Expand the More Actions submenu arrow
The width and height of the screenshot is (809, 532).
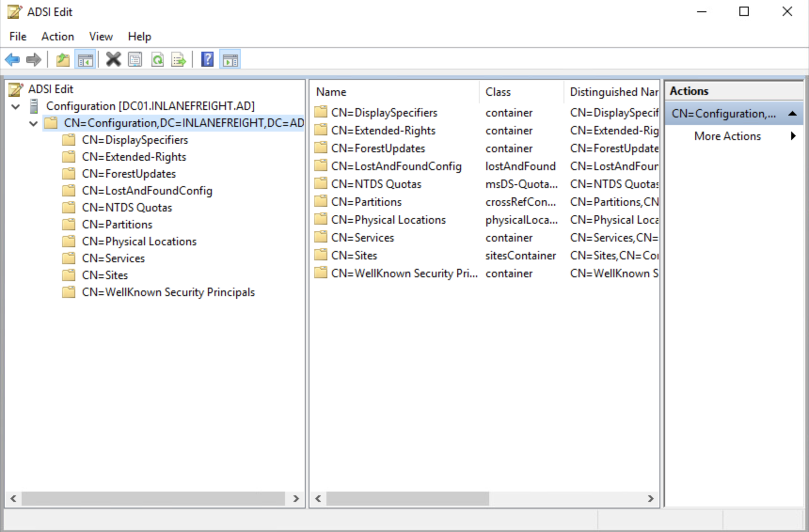(x=793, y=136)
